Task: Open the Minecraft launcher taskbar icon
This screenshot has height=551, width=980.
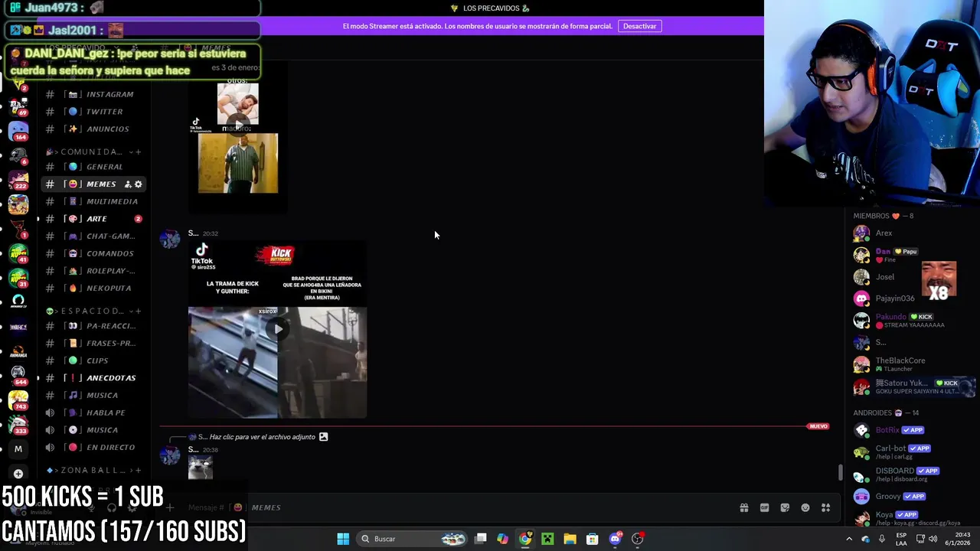Action: click(547, 539)
